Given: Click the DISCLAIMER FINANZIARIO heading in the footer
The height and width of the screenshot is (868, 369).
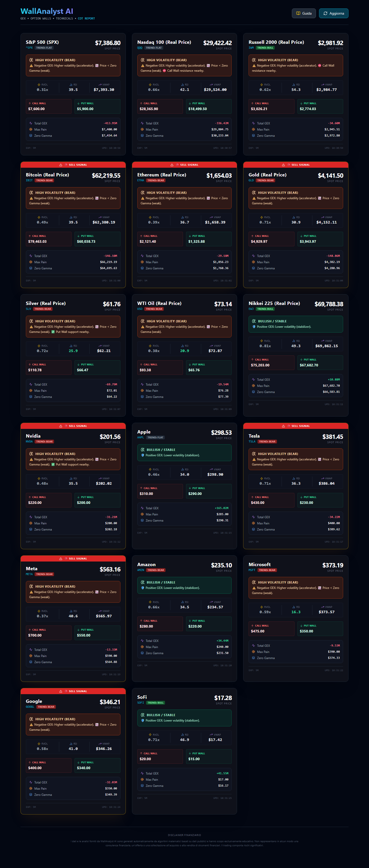Looking at the screenshot, I should 184,835.
